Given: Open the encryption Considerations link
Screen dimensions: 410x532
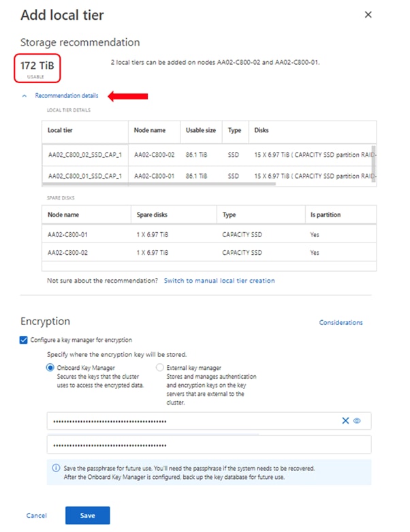Looking at the screenshot, I should 341,322.
